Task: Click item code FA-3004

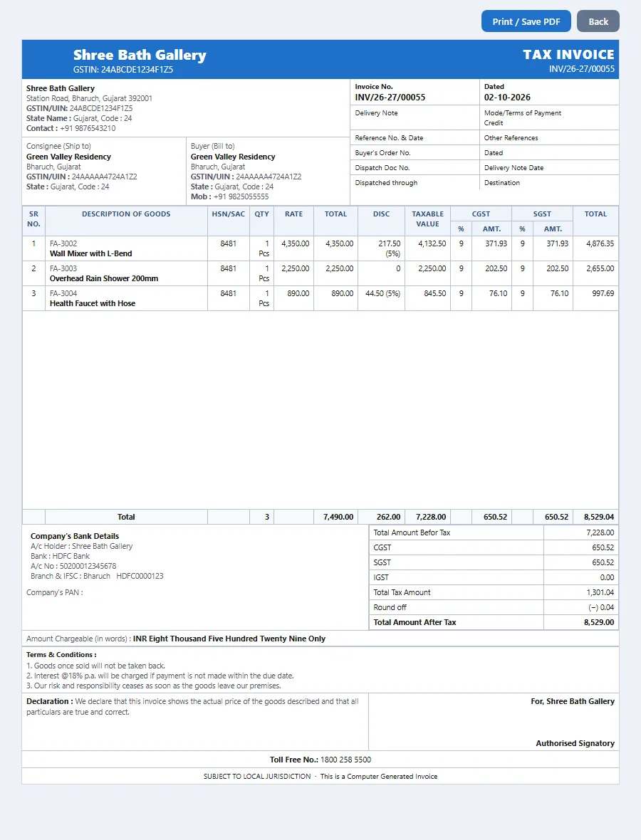Action: tap(63, 293)
